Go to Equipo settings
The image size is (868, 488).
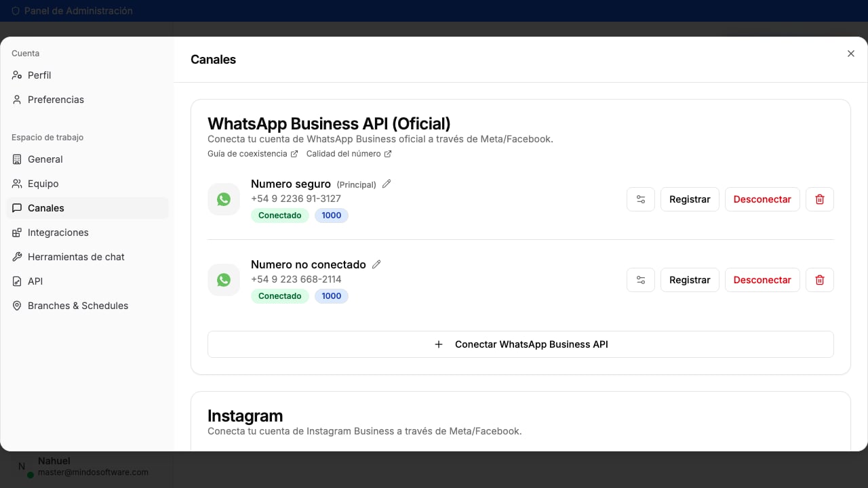(x=43, y=184)
